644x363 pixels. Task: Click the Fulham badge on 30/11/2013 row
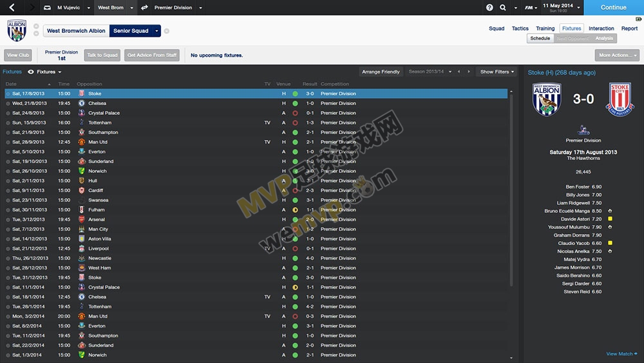click(x=81, y=210)
